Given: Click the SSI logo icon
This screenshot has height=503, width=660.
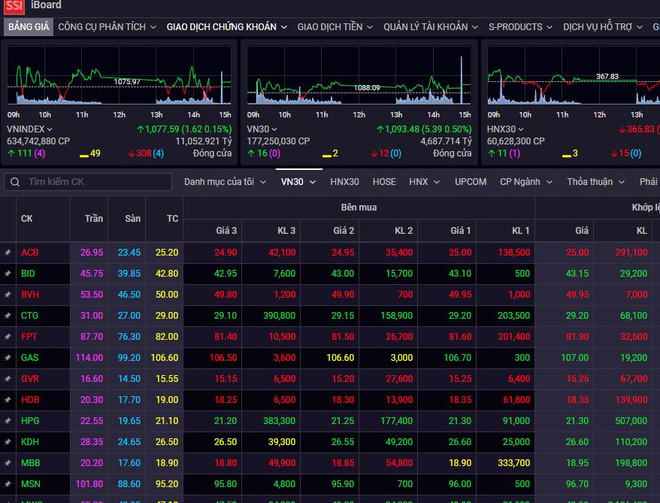Looking at the screenshot, I should point(14,7).
